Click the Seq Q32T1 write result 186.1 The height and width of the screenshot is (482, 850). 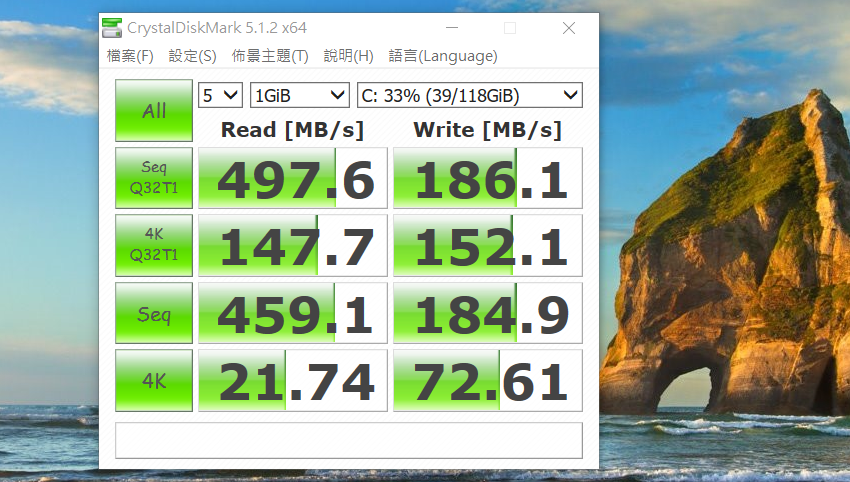pyautogui.click(x=488, y=178)
